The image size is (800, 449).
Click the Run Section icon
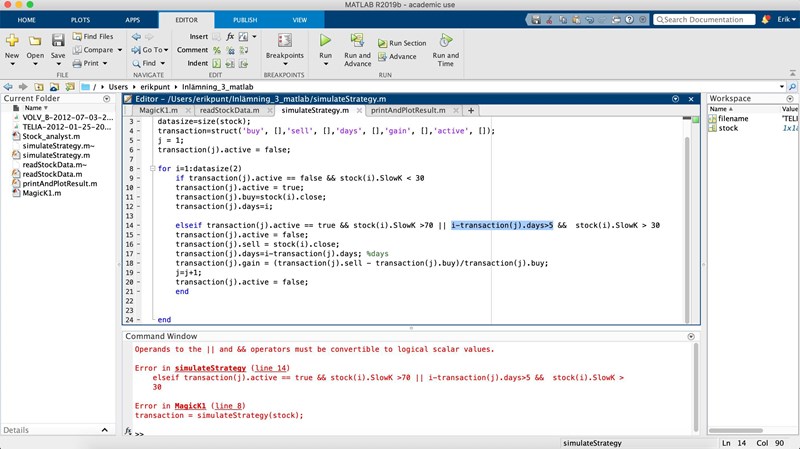coord(402,43)
